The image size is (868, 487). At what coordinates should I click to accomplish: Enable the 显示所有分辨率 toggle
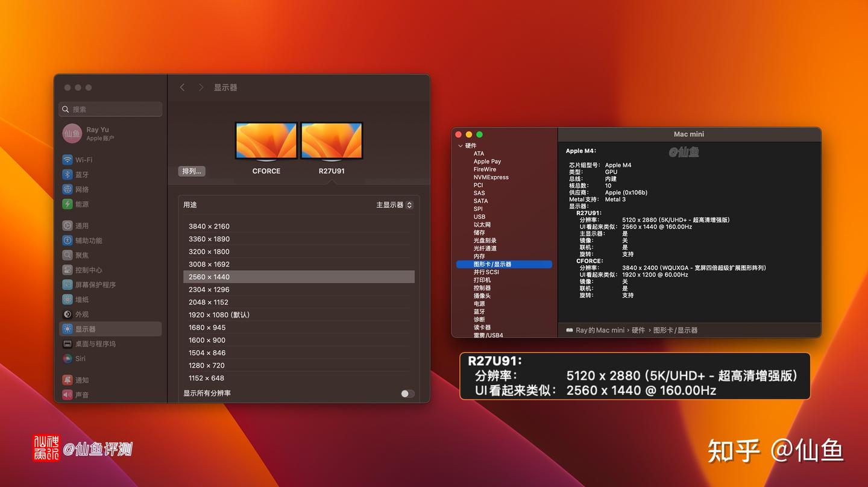[407, 392]
